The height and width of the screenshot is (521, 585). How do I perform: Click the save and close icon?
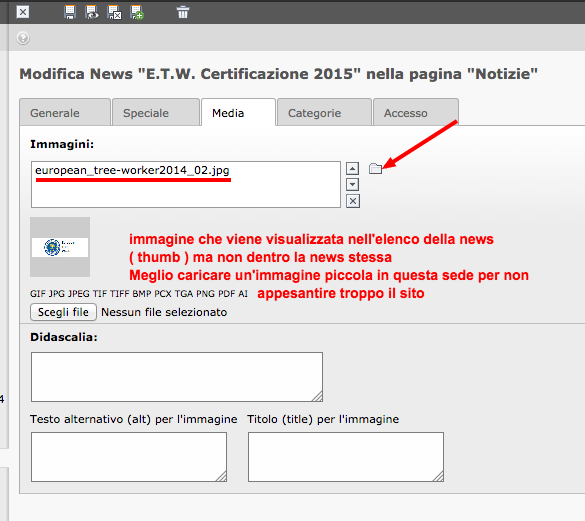[x=114, y=12]
